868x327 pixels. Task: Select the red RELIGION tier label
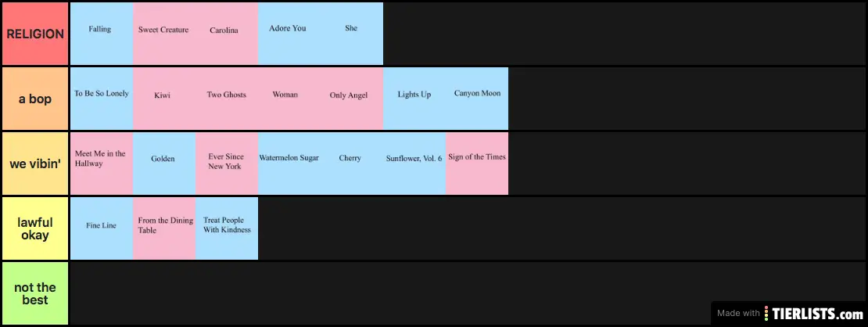[x=34, y=34]
